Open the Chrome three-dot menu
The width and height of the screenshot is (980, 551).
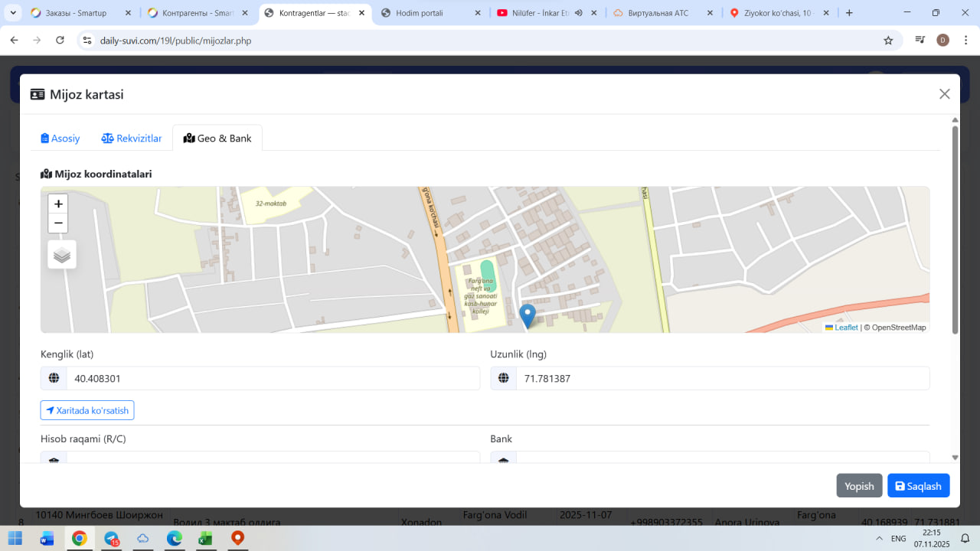pos(965,41)
